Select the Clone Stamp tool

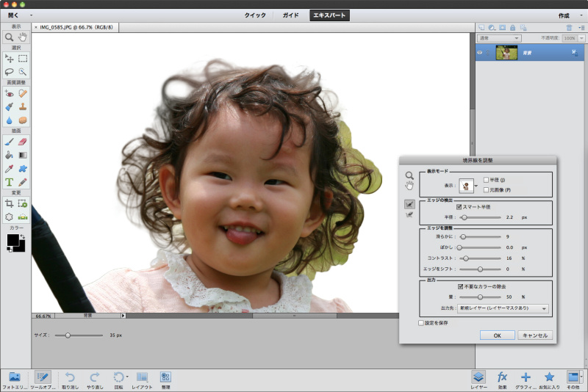pyautogui.click(x=23, y=106)
